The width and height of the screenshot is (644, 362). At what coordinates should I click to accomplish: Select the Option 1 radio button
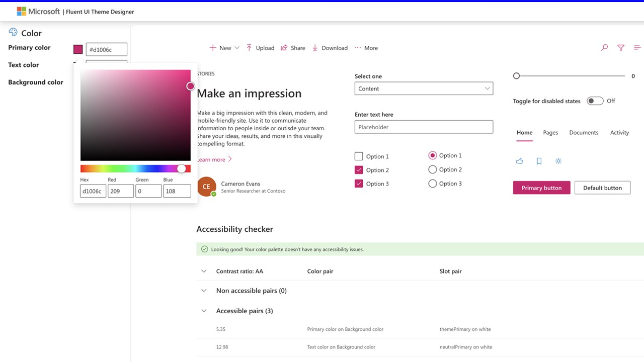tap(432, 156)
